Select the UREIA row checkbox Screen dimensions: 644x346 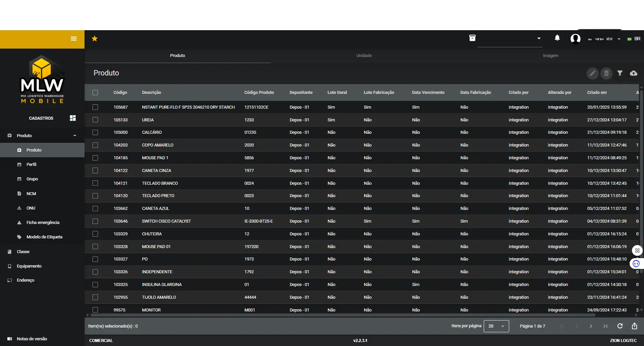pyautogui.click(x=95, y=120)
